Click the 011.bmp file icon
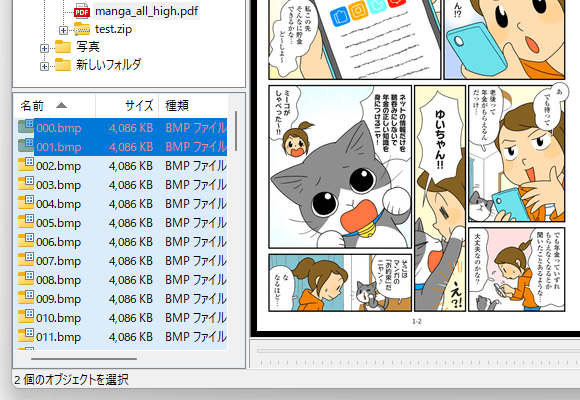580x400 pixels. tap(26, 335)
